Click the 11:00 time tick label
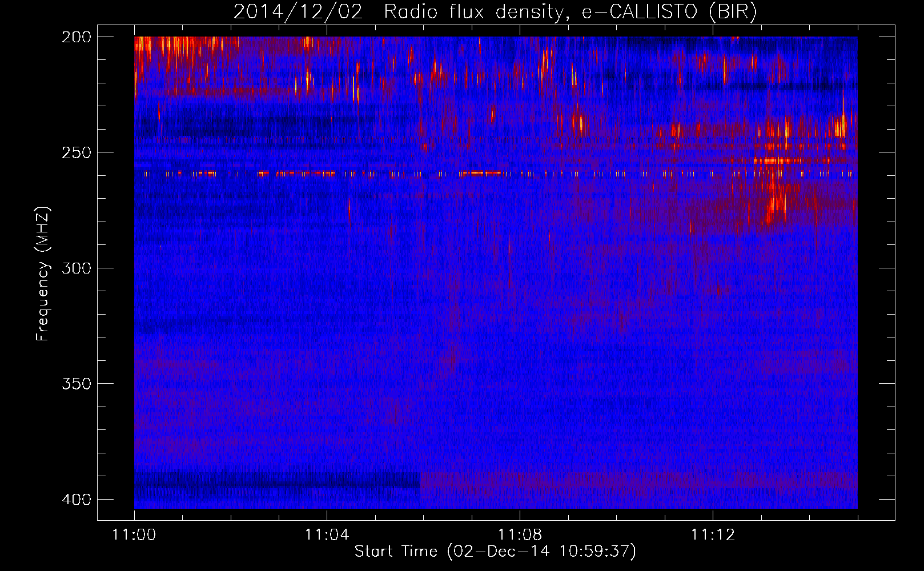 [134, 535]
